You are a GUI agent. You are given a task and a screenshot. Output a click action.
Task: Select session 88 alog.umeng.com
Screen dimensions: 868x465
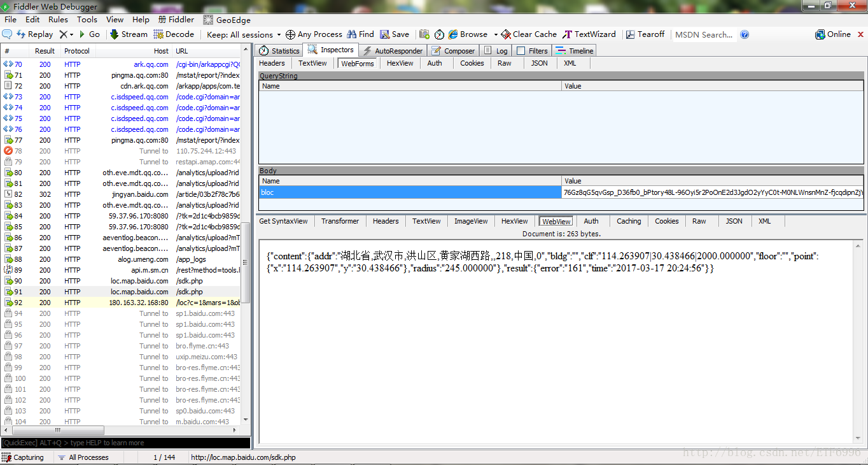coord(121,259)
